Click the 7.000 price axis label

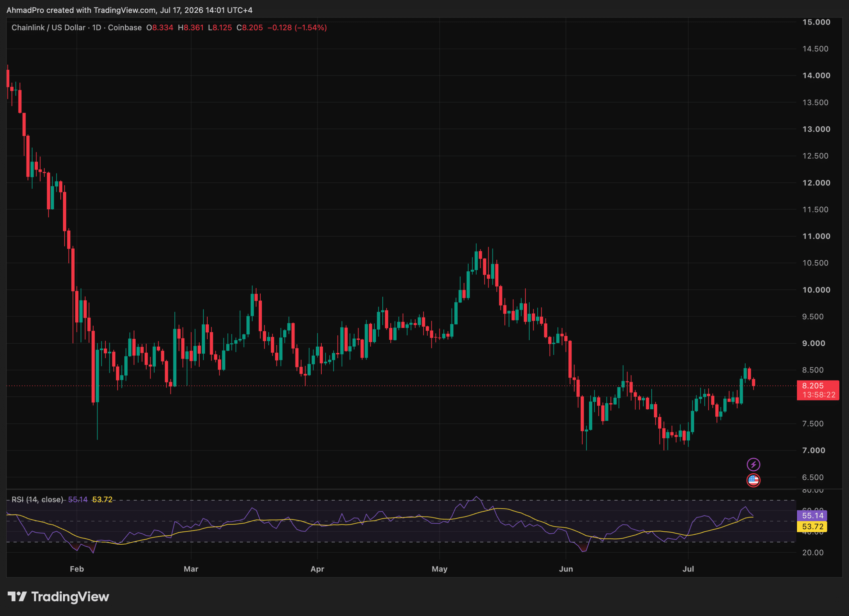click(814, 450)
